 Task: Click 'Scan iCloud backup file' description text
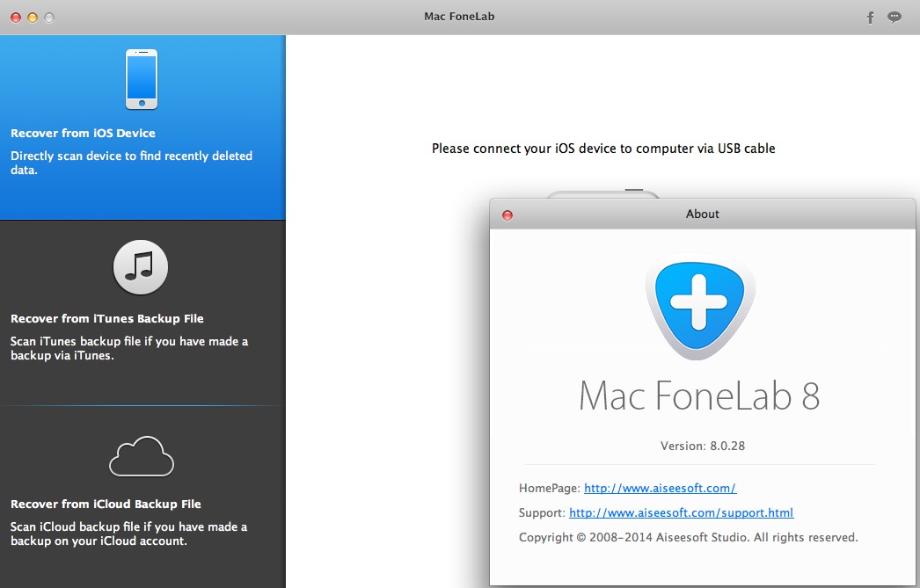128,534
